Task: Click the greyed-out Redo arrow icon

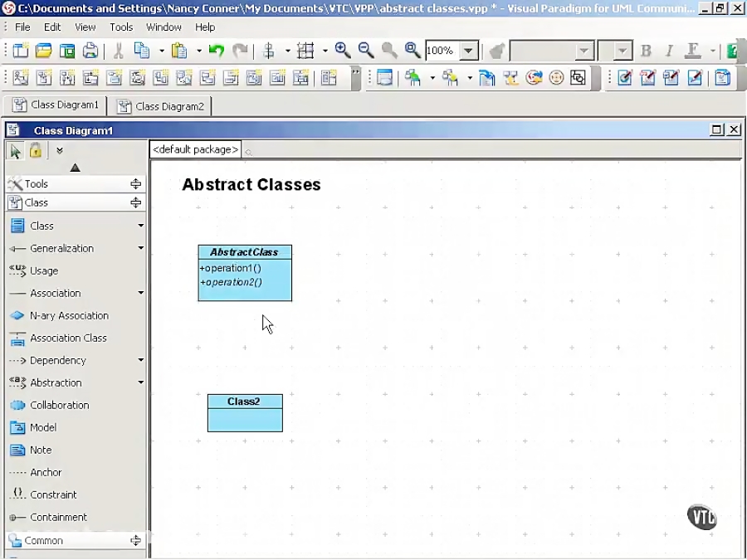Action: click(x=240, y=51)
